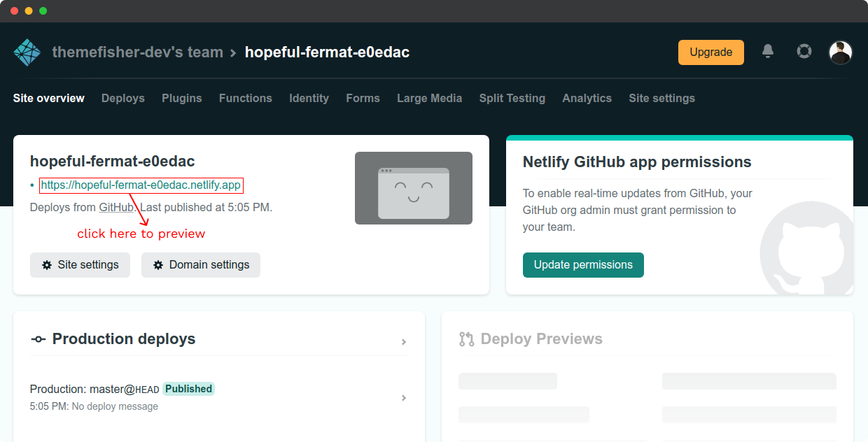The width and height of the screenshot is (868, 442).
Task: Click the green macOS maximize button
Action: click(x=43, y=10)
